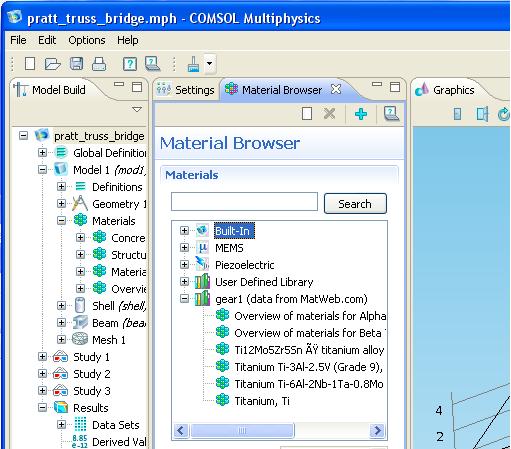Select gear1 (data from MatWeb.com)
Image resolution: width=511 pixels, height=449 pixels.
(291, 299)
